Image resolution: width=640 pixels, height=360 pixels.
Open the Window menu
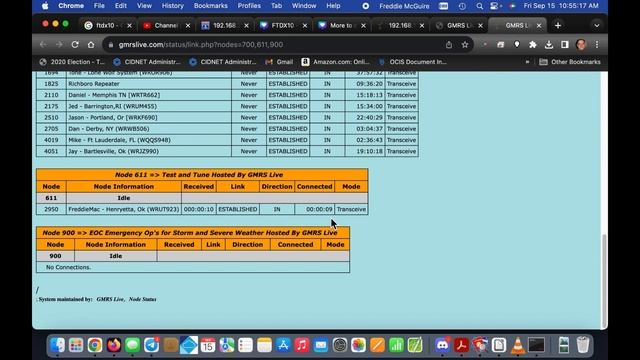(x=304, y=6)
